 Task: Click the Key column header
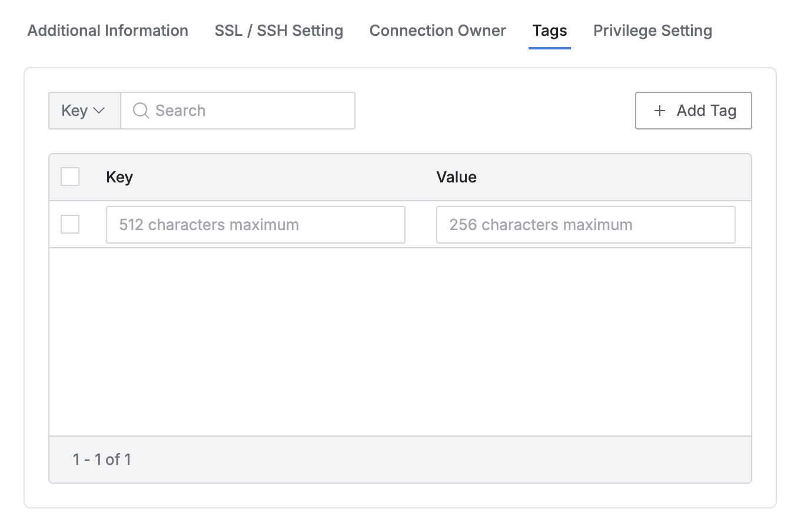click(119, 177)
